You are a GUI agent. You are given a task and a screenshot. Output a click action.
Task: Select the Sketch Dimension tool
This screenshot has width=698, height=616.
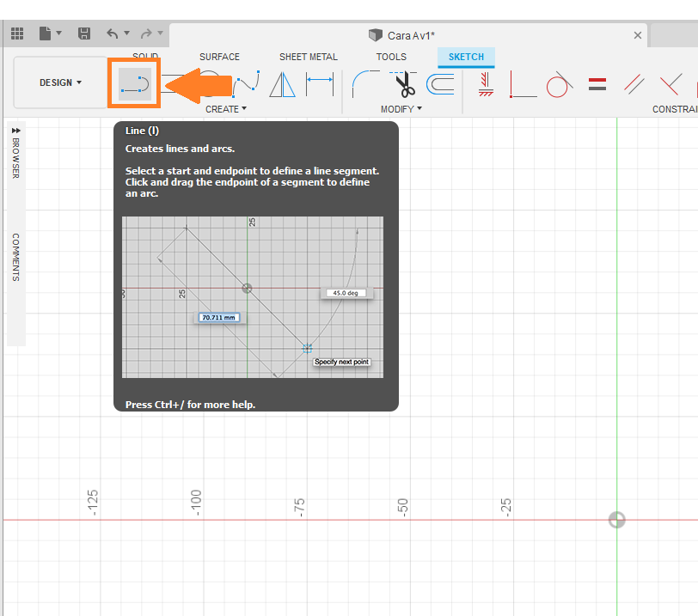click(320, 84)
